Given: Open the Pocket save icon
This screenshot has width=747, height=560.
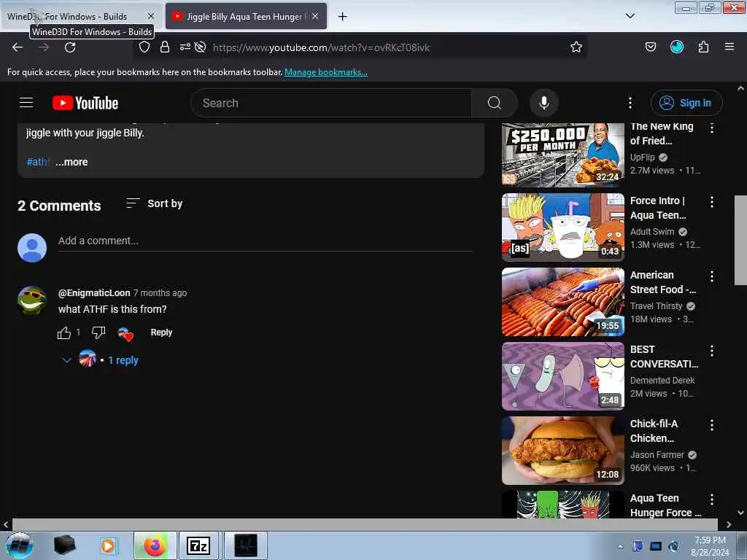Looking at the screenshot, I should pos(650,47).
